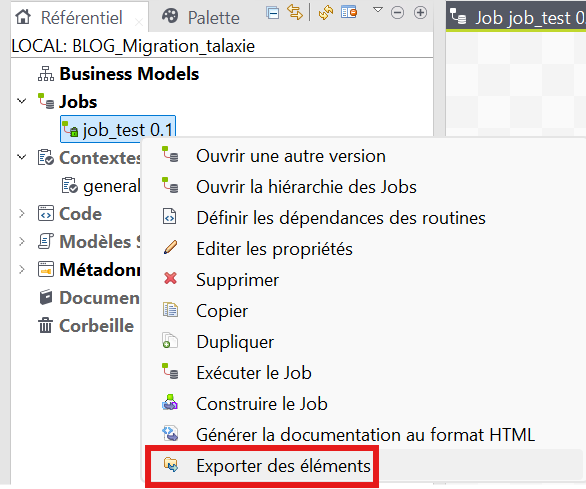Open the view menu dropdown triangle

(x=378, y=10)
